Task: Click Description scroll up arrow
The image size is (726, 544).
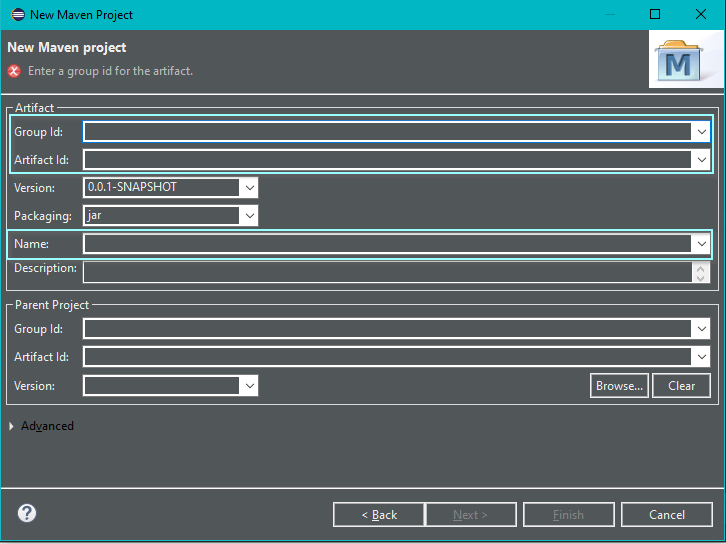Action: coord(701,268)
